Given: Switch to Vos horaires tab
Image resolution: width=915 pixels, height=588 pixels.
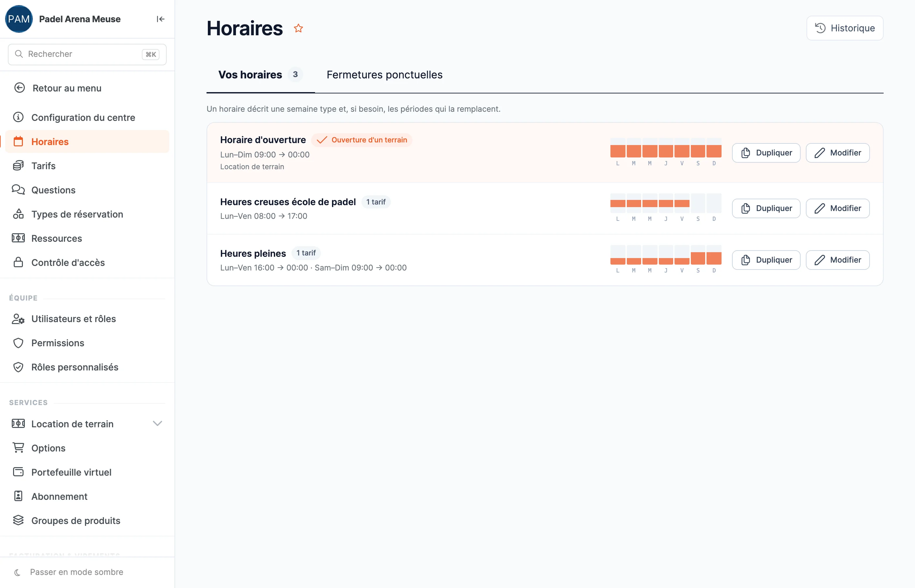Looking at the screenshot, I should click(260, 74).
